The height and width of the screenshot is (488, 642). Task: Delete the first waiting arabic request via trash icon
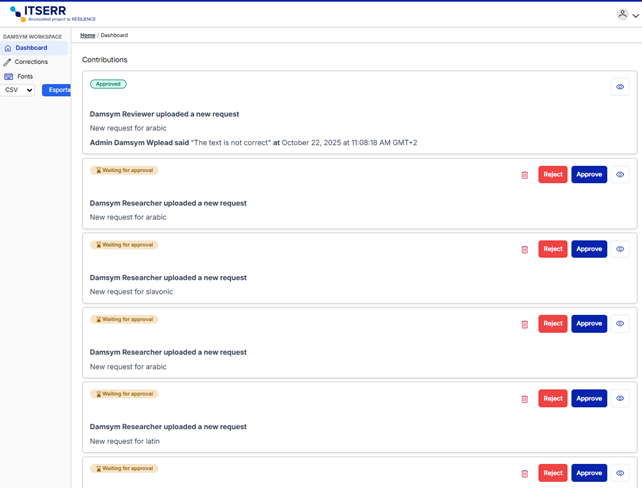pos(524,175)
